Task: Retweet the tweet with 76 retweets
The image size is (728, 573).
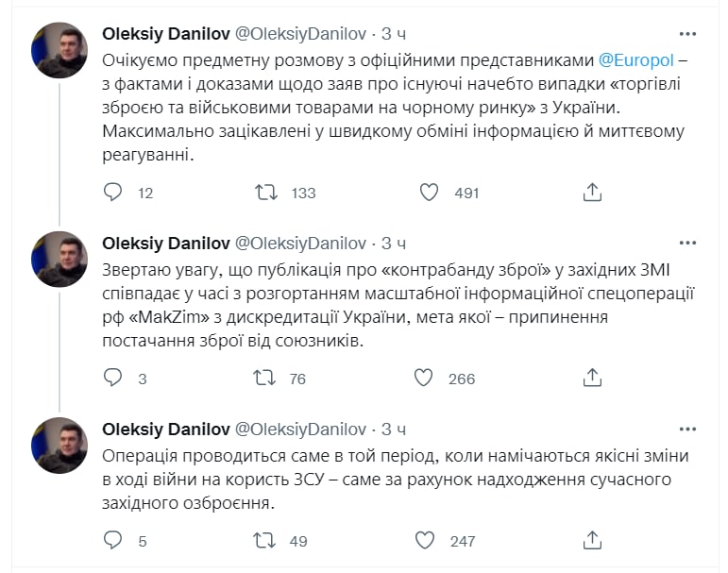Action: click(267, 379)
